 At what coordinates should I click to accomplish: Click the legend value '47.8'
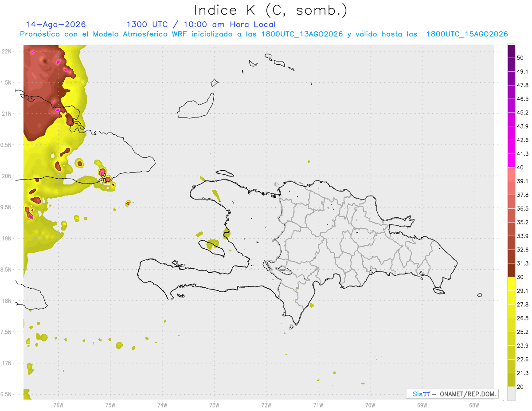(523, 85)
